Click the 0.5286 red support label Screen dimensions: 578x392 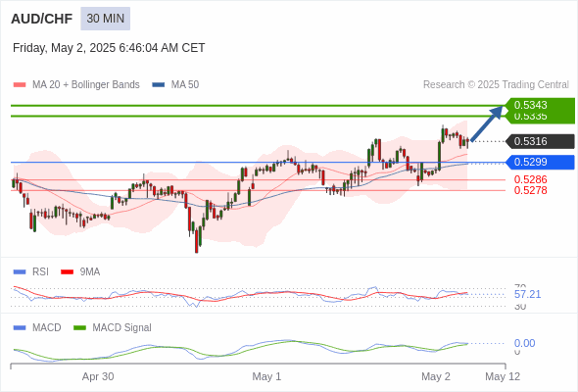pos(530,179)
